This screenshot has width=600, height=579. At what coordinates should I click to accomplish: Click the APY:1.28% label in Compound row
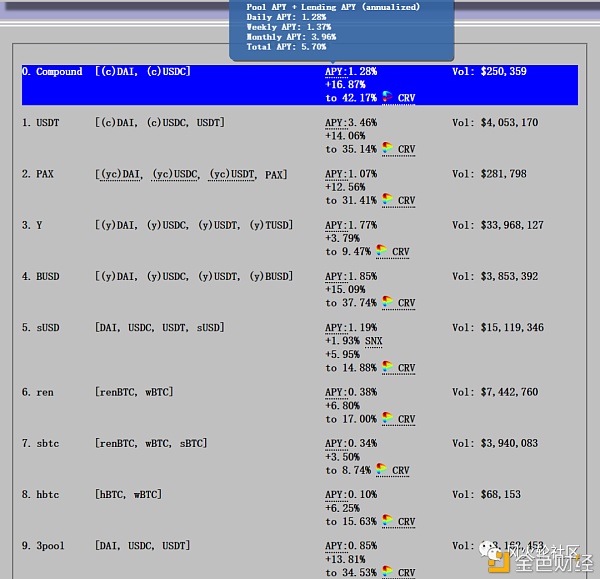point(351,72)
